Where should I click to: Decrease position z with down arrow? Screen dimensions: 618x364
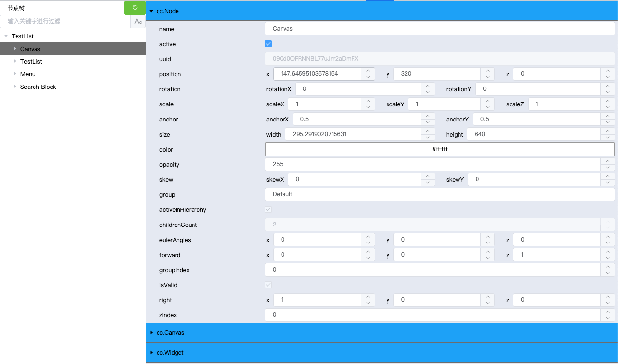608,77
